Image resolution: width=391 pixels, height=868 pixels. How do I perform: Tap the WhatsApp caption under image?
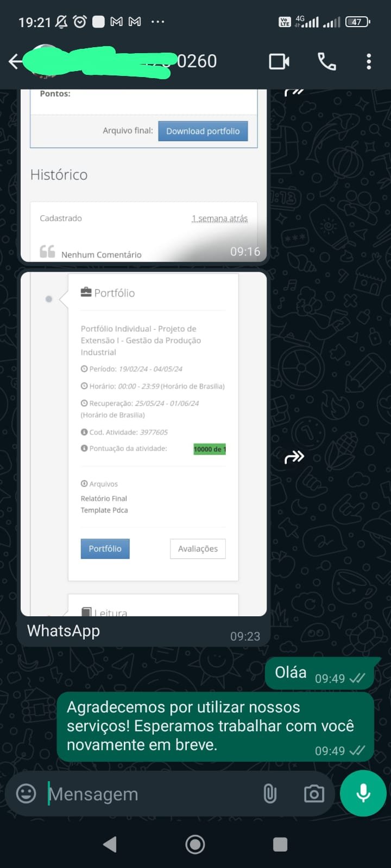tap(64, 631)
